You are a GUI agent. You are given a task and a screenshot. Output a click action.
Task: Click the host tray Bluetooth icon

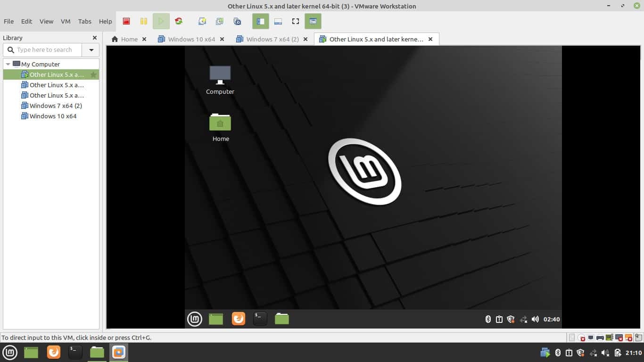tap(558, 352)
